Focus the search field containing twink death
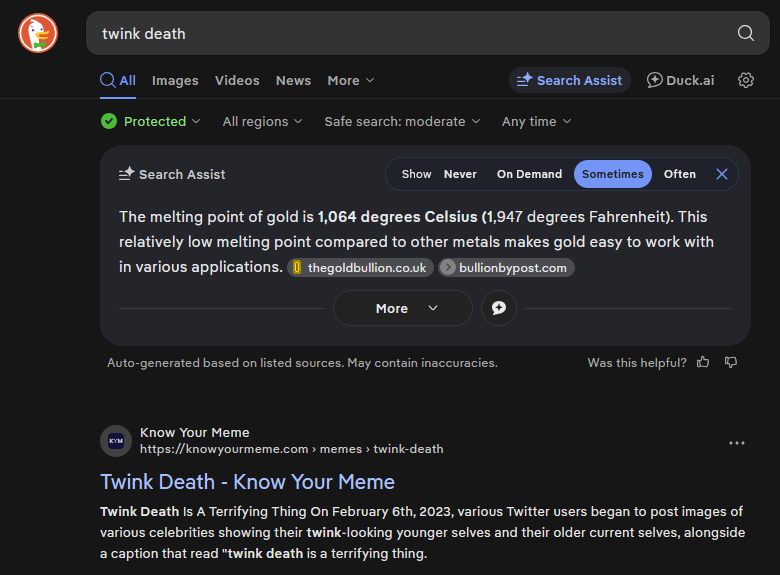 pyautogui.click(x=428, y=33)
